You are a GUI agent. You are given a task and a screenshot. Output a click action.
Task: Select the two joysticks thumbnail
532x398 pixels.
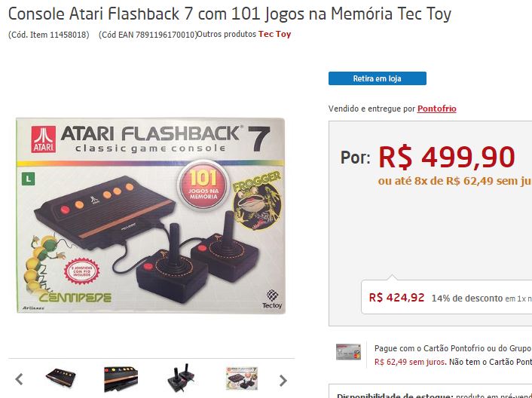181,378
